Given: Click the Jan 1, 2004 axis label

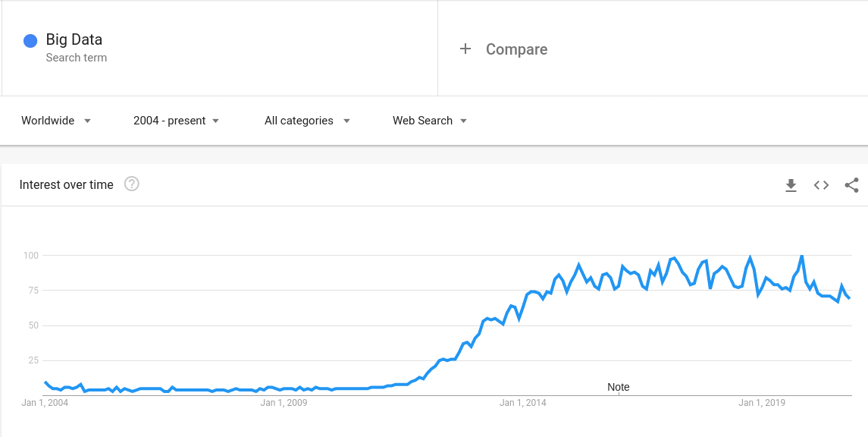Looking at the screenshot, I should [x=45, y=403].
